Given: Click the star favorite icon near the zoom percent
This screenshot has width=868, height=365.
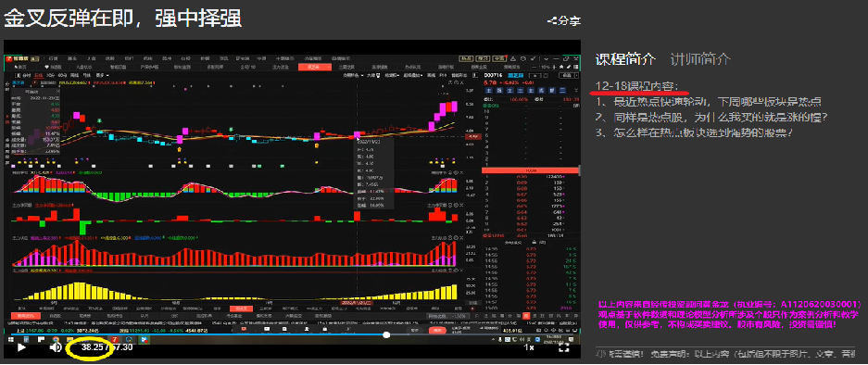Looking at the screenshot, I should [x=561, y=67].
